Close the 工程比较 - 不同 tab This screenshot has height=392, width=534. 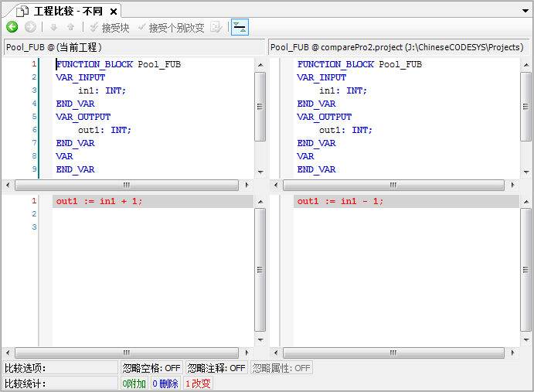click(114, 12)
